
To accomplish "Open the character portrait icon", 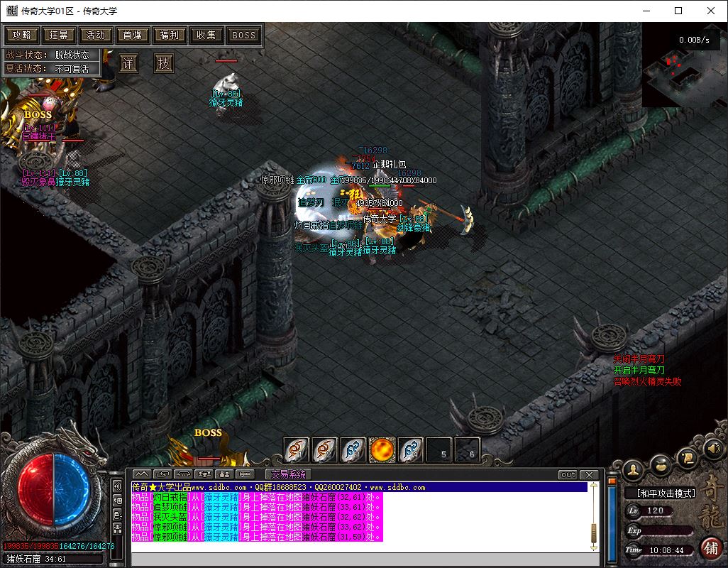I will click(x=633, y=469).
